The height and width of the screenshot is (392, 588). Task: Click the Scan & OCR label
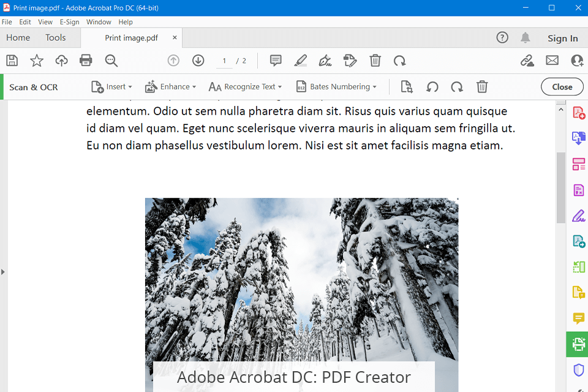pos(33,87)
